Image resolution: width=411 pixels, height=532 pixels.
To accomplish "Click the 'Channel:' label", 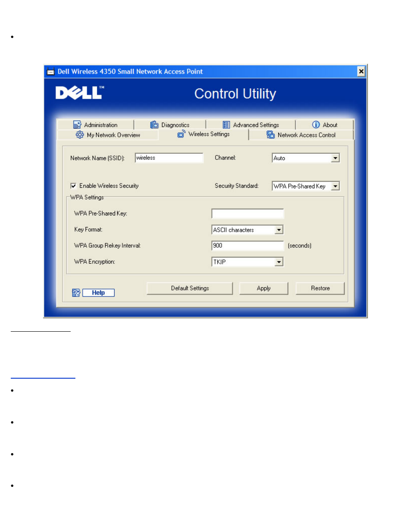I will (225, 158).
